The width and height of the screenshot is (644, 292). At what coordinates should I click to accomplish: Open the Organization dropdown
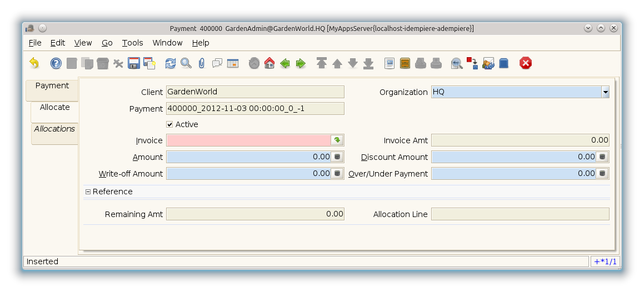tap(605, 92)
